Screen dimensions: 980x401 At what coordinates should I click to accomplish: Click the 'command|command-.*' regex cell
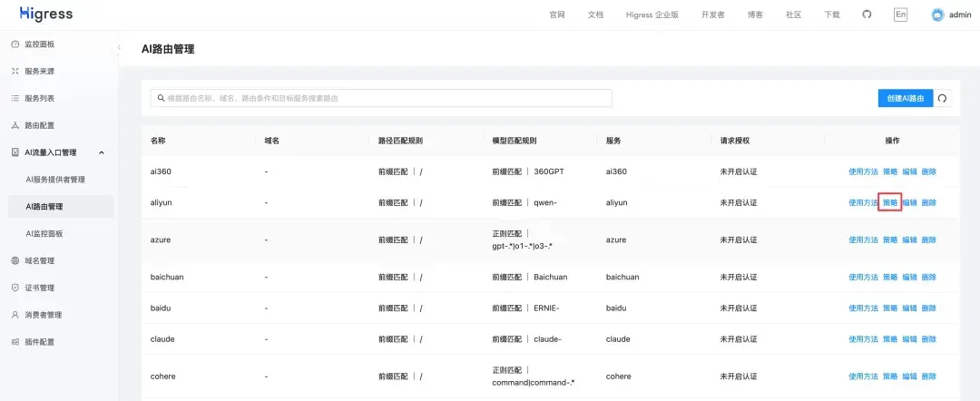pos(534,377)
